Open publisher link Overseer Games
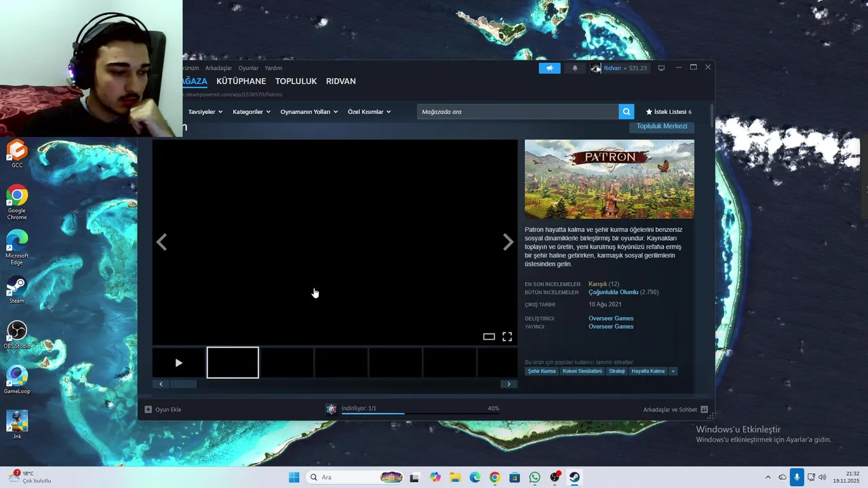 tap(611, 327)
